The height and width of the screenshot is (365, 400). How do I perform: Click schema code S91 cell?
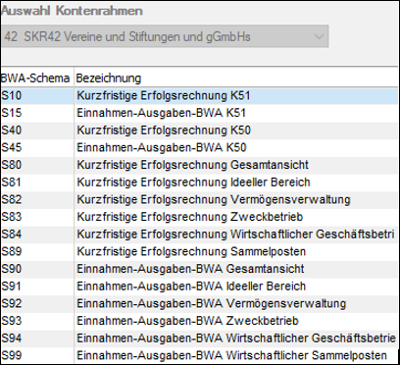coord(37,286)
